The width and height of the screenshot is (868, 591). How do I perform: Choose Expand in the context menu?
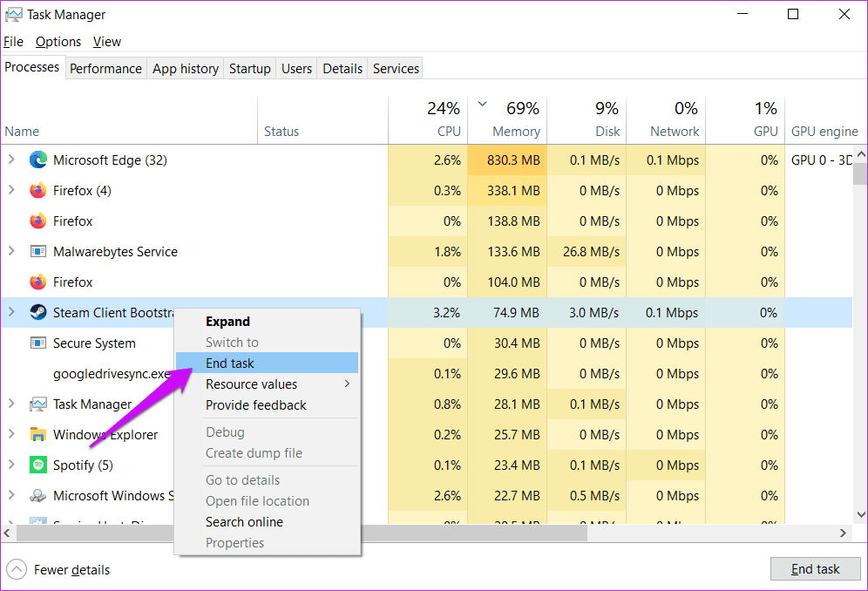[268, 322]
